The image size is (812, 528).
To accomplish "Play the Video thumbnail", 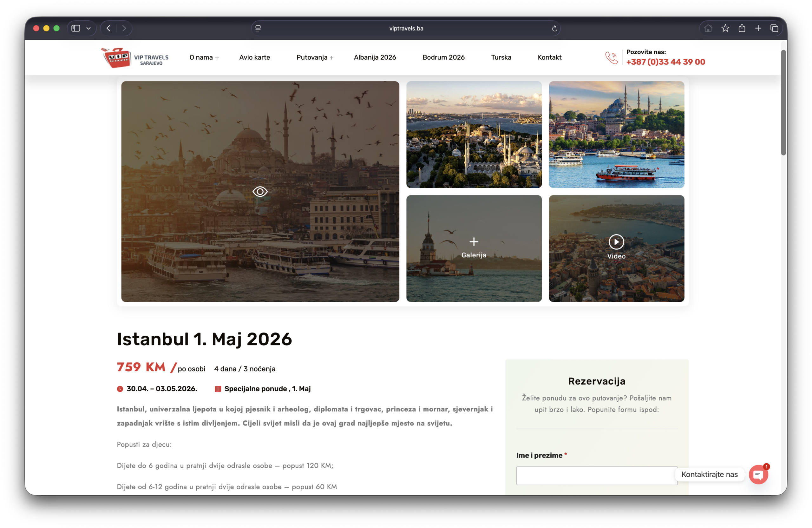I will pos(616,242).
